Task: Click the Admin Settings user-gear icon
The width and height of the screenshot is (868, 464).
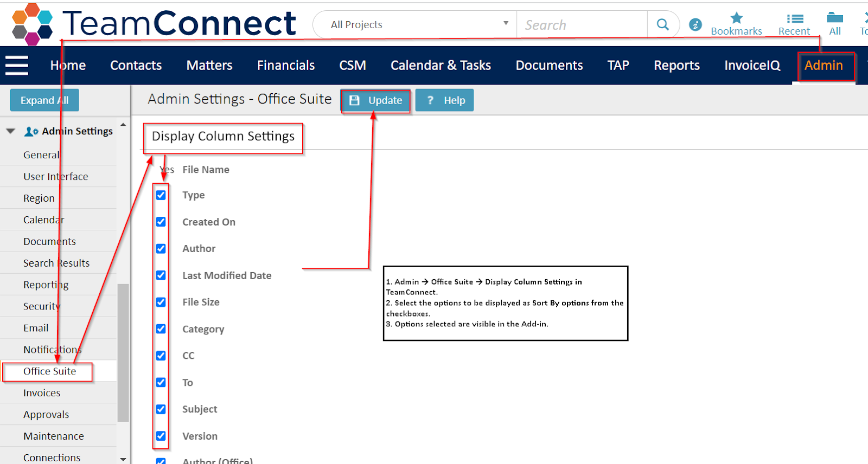Action: pos(31,132)
